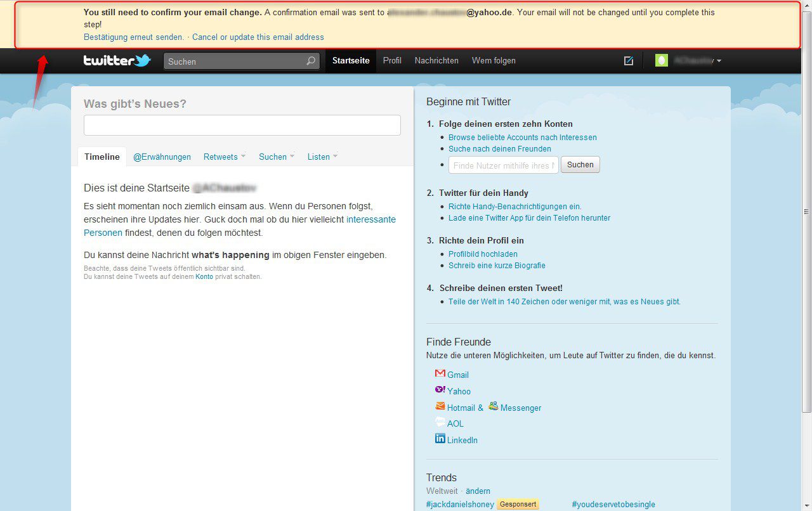
Task: Click the Yahoo icon
Action: (440, 390)
